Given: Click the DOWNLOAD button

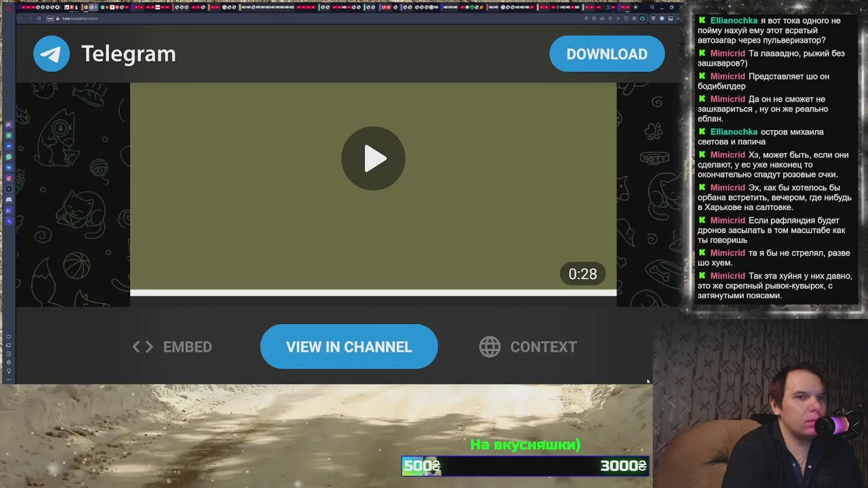Looking at the screenshot, I should click(607, 54).
